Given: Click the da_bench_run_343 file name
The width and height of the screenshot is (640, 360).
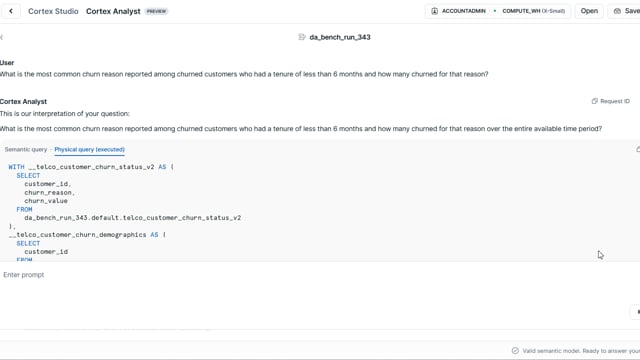Looking at the screenshot, I should tap(340, 37).
